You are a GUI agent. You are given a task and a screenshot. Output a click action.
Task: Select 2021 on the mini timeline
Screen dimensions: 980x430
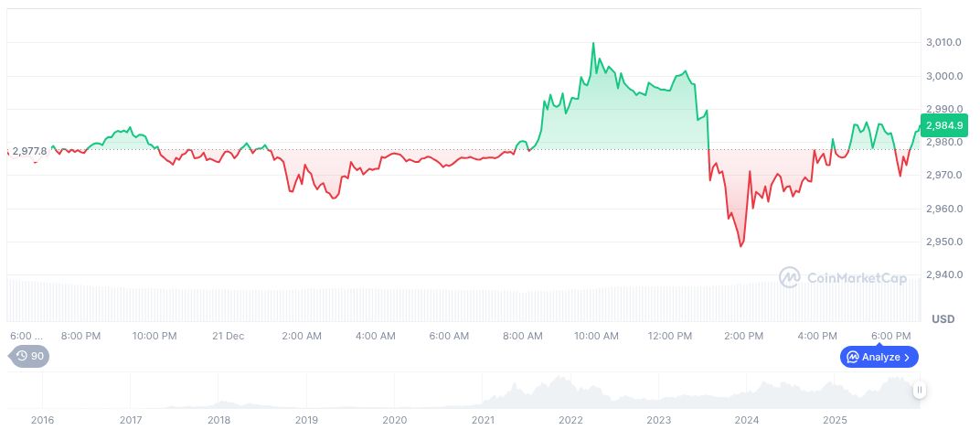(x=483, y=420)
